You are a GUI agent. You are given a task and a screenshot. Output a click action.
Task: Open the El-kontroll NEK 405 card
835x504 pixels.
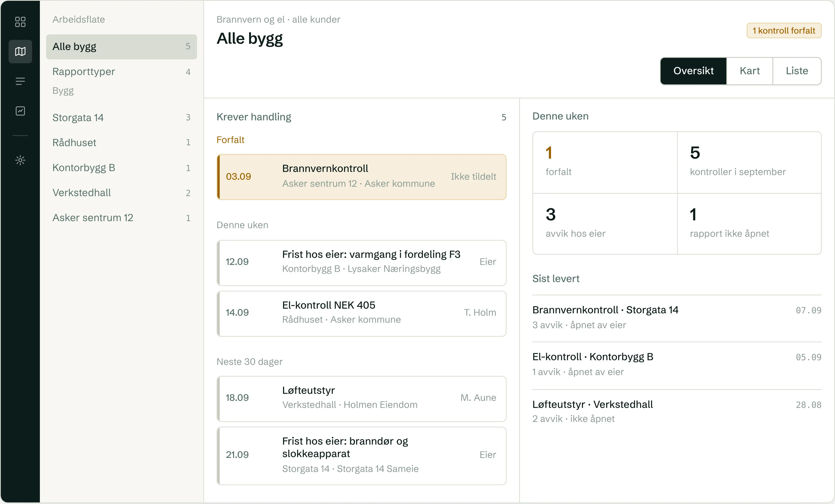[x=361, y=314]
